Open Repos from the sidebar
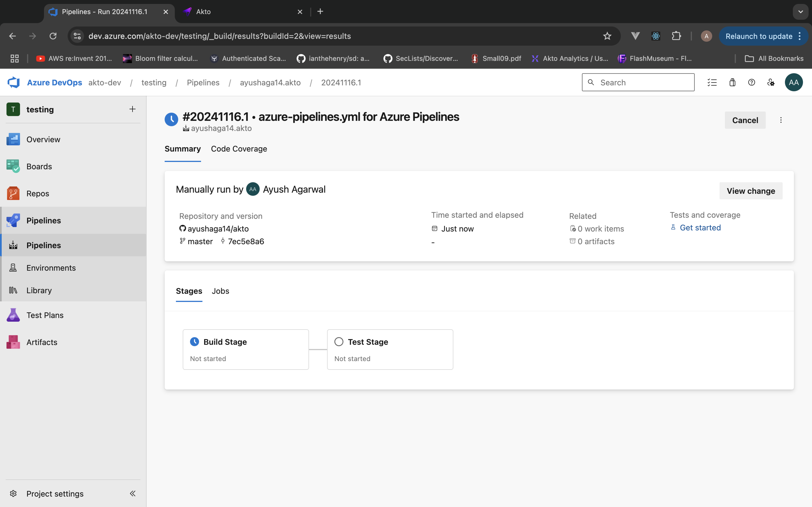Image resolution: width=812 pixels, height=507 pixels. click(x=38, y=194)
